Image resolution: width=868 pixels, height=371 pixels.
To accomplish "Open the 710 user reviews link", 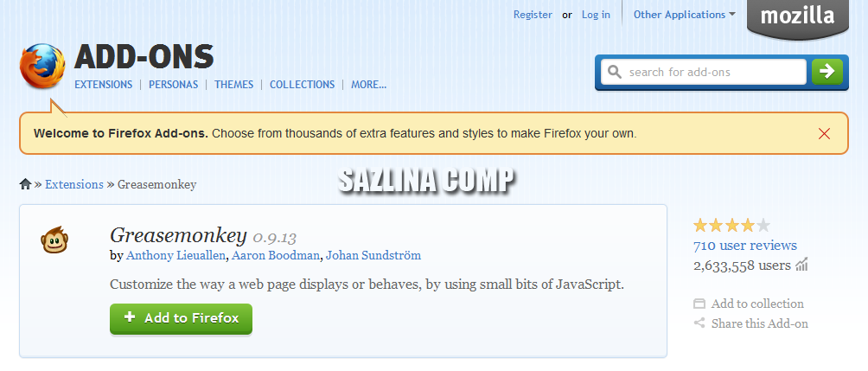I will pos(744,246).
